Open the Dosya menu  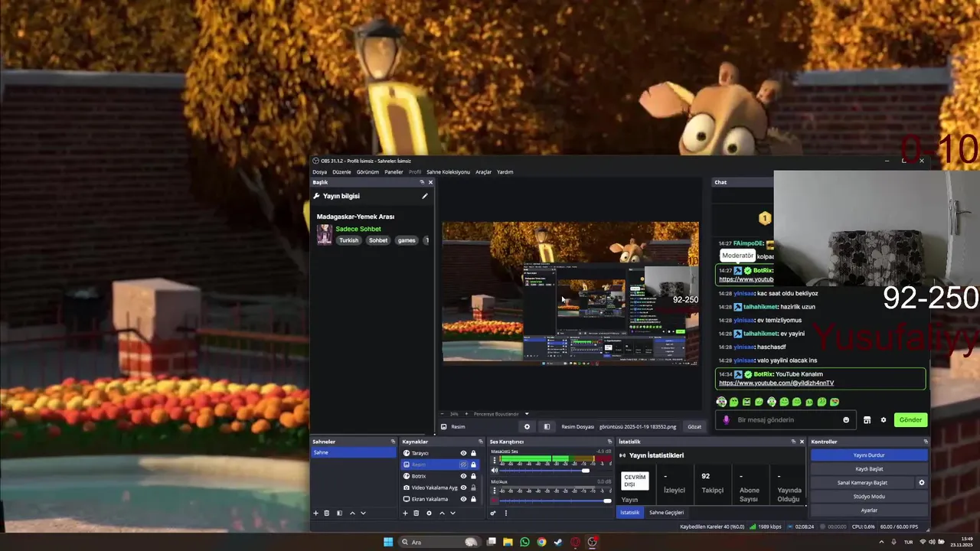[319, 172]
